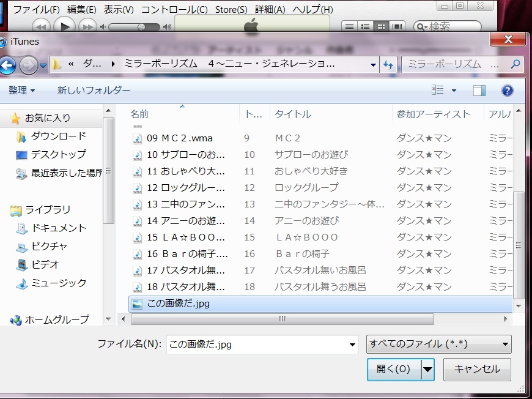Open view options dropdown arrow
Screen dimensions: 532x399
tap(454, 91)
